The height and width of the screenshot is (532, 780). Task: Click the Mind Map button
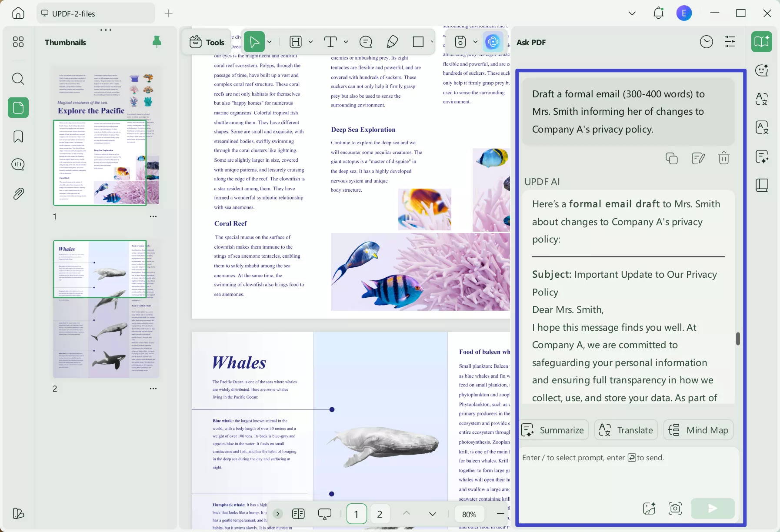pyautogui.click(x=699, y=430)
